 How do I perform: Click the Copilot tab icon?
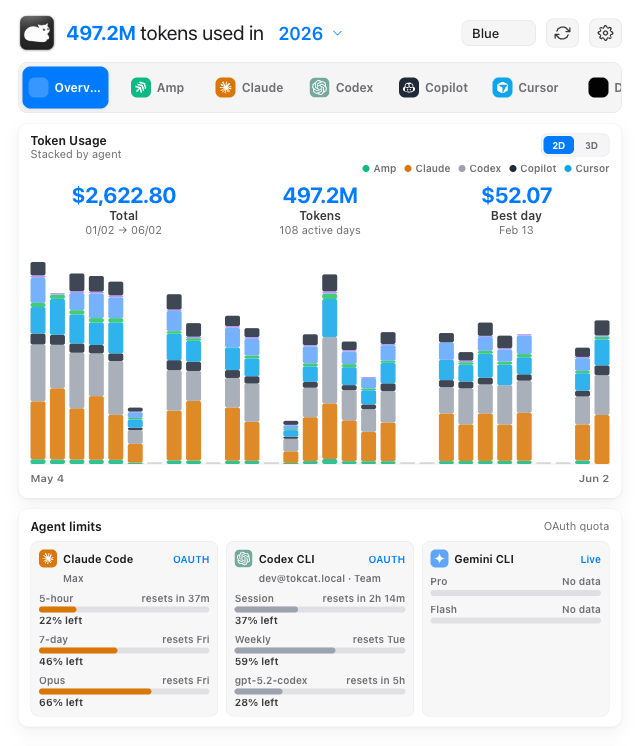(x=409, y=88)
